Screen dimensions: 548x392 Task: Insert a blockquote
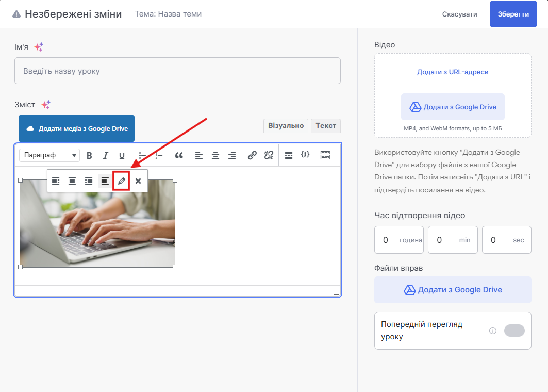[x=179, y=155]
